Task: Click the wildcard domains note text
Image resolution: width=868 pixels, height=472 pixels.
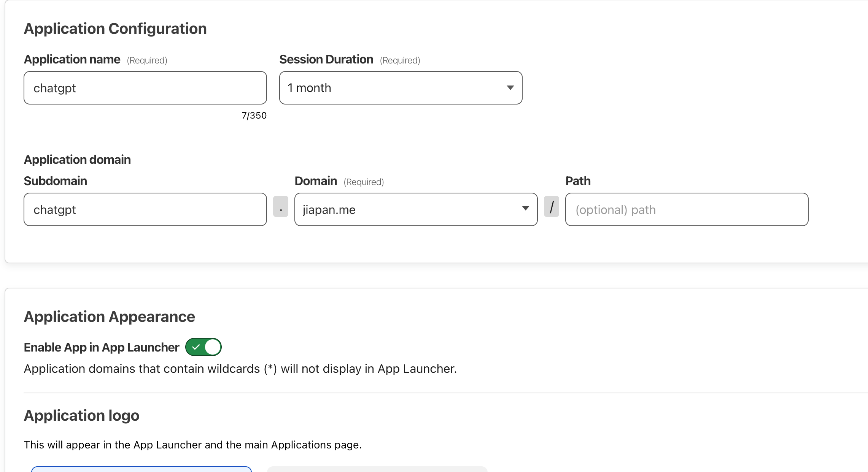Action: pos(240,369)
